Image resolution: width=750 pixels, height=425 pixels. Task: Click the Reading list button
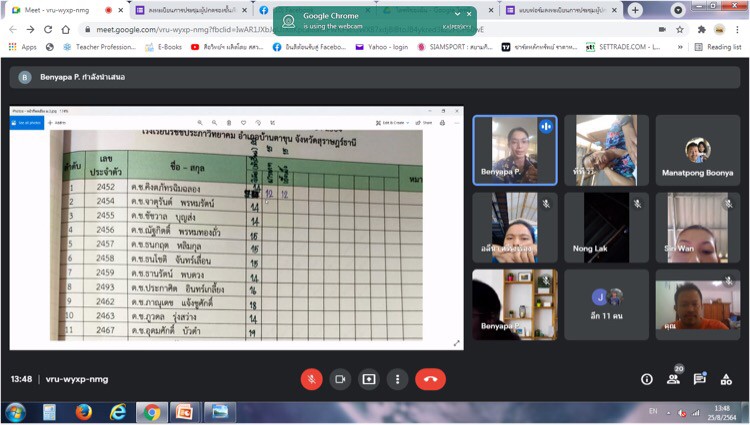[718, 47]
